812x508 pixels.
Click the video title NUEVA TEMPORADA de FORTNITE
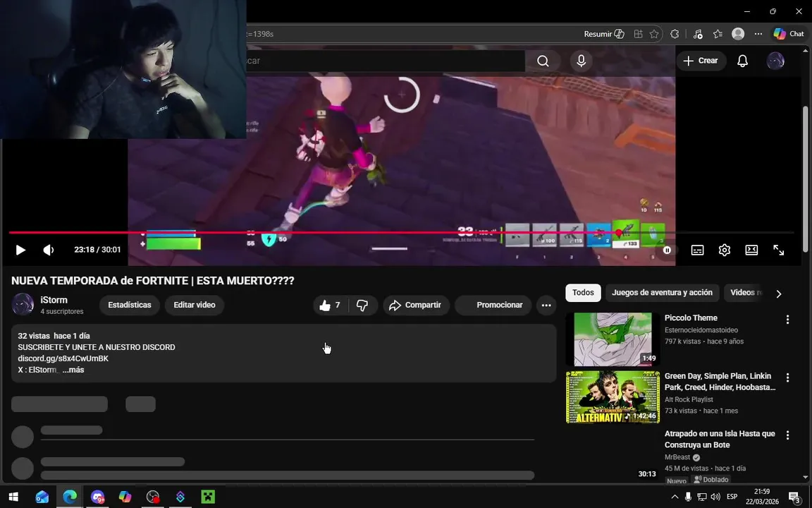coord(153,281)
